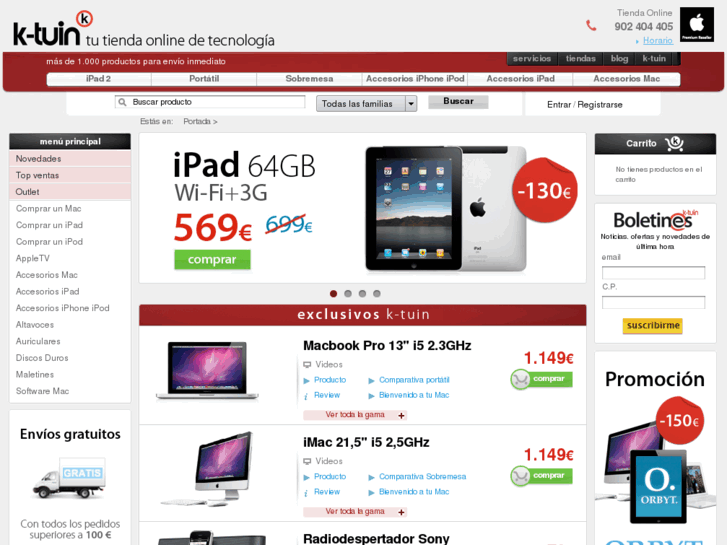
Task: Select the second carousel dot
Action: point(348,294)
